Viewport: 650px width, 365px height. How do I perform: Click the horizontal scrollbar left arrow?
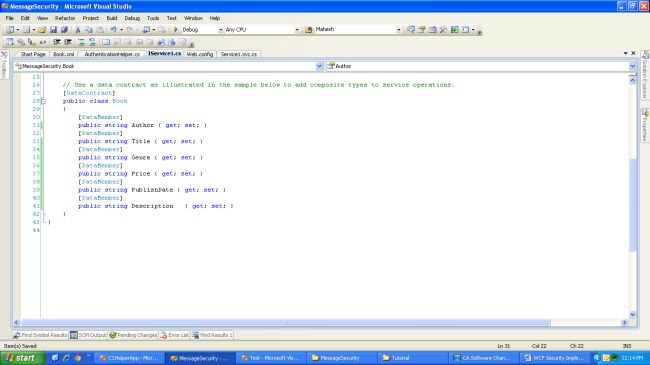(x=17, y=322)
